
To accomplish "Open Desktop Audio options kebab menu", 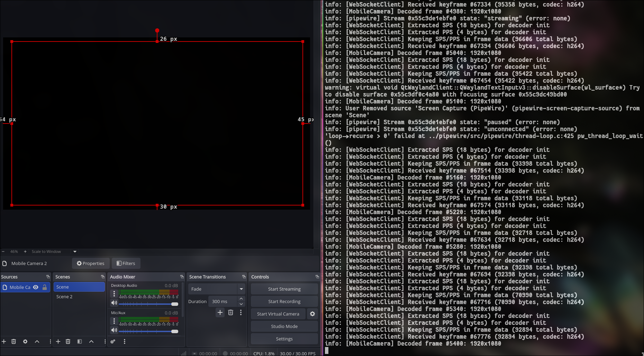I will pyautogui.click(x=114, y=293).
